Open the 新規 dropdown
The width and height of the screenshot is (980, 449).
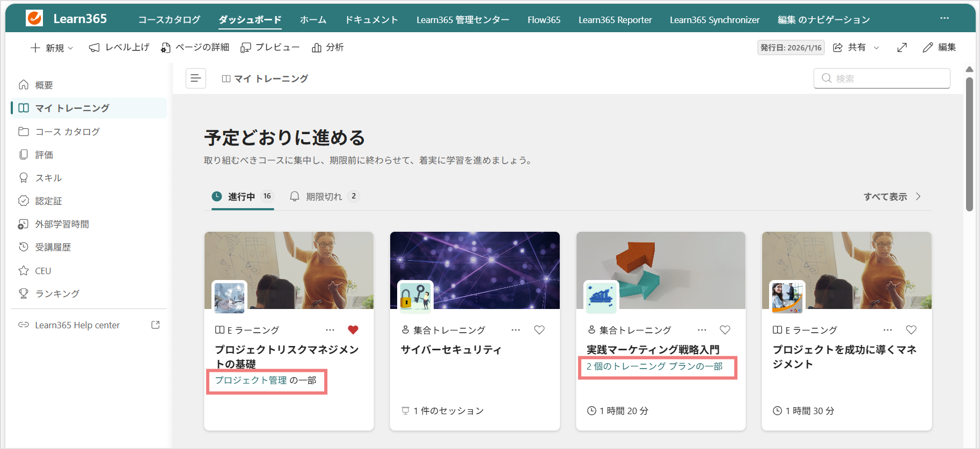52,48
